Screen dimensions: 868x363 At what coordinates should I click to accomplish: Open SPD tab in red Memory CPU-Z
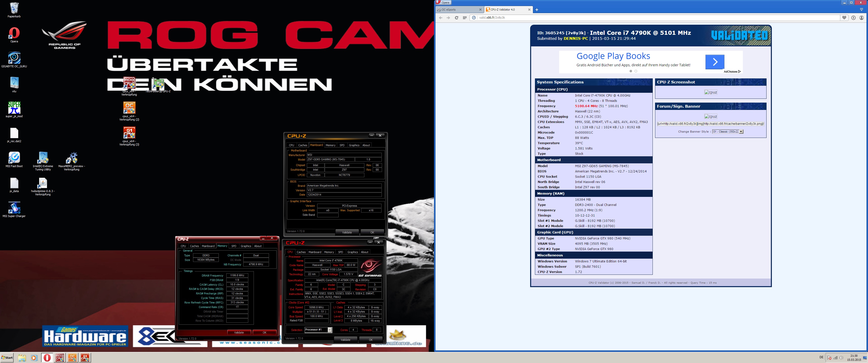pyautogui.click(x=233, y=246)
